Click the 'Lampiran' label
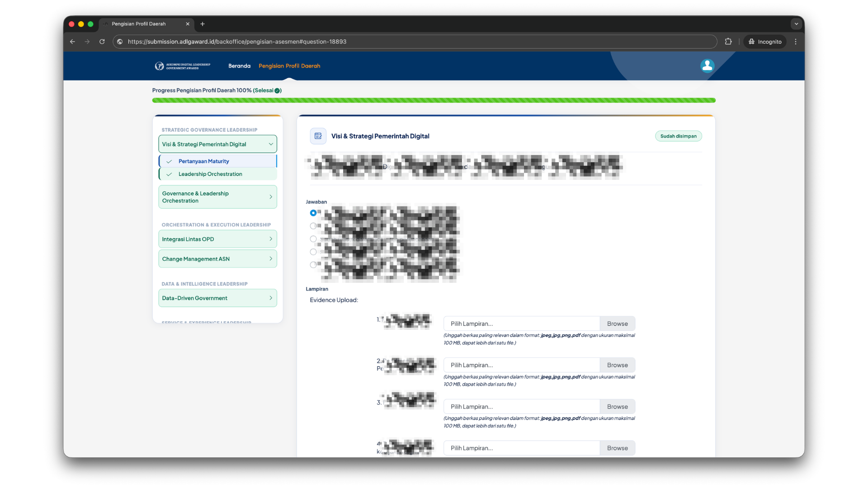The height and width of the screenshot is (488, 868). click(317, 289)
